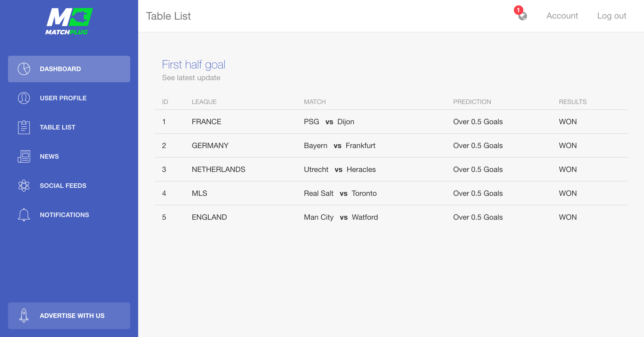Select the Social Feeds menu item
Viewport: 644px width, 337px height.
(69, 186)
